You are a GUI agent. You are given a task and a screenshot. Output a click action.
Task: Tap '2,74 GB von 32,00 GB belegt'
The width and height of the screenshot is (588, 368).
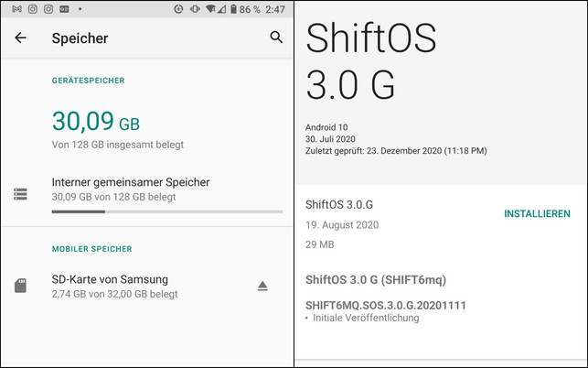114,294
